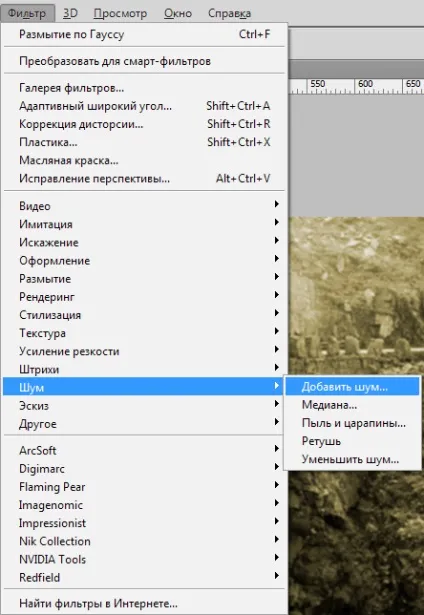
Task: Open Impressionist plugin submenu
Action: pyautogui.click(x=145, y=523)
